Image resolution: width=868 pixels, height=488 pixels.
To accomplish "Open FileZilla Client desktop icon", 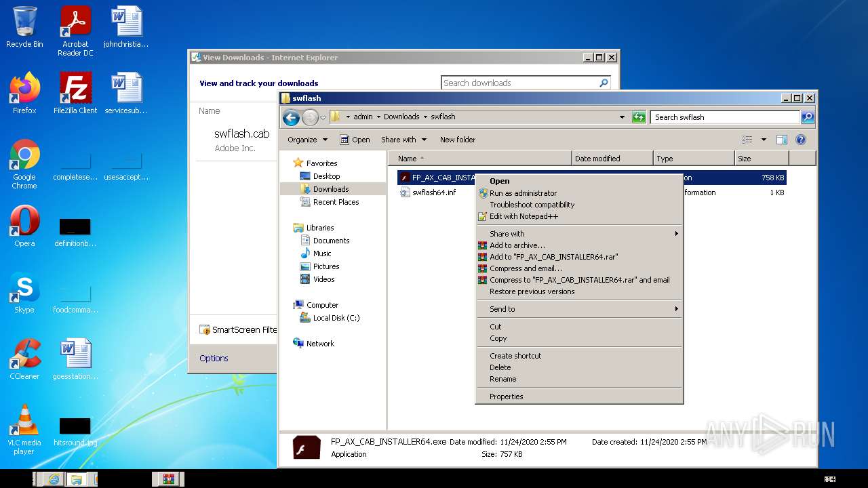I will coord(75,93).
